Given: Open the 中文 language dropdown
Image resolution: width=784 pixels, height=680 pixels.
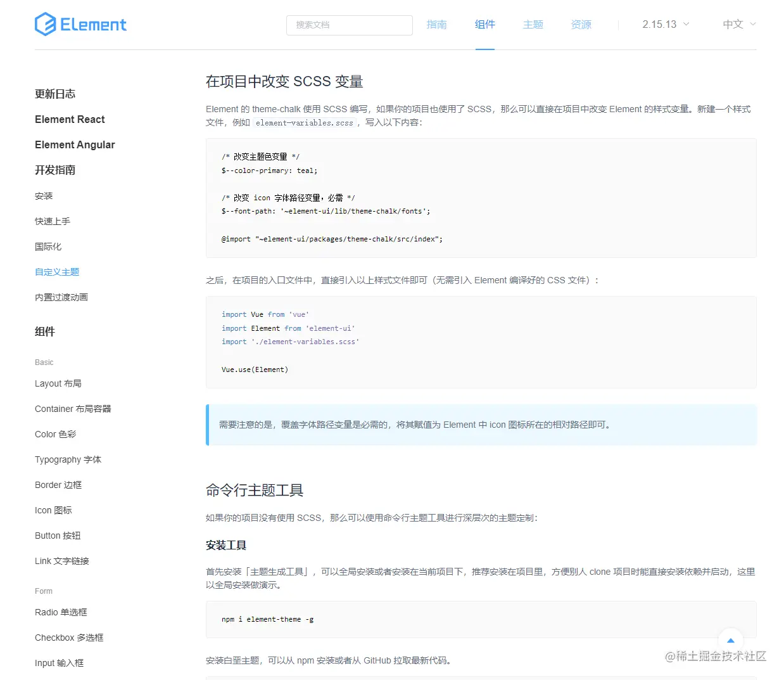Looking at the screenshot, I should tap(739, 24).
